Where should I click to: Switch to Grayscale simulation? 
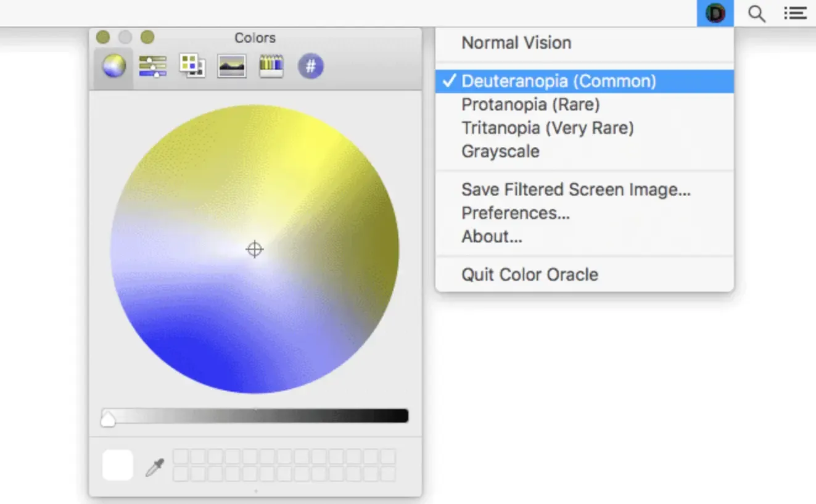[500, 151]
